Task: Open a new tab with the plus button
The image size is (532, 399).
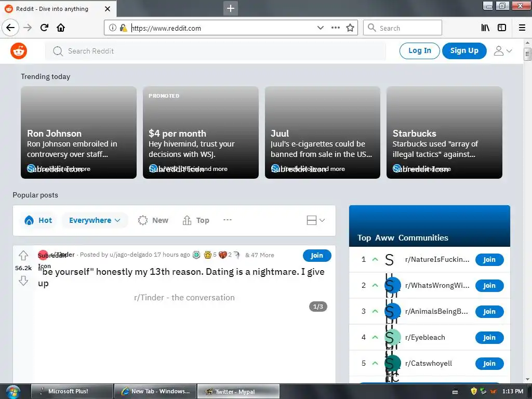Action: click(230, 8)
